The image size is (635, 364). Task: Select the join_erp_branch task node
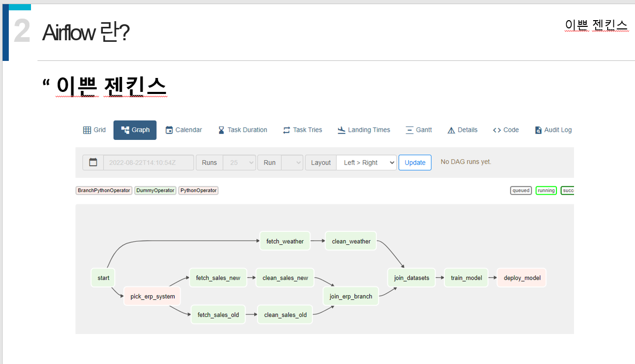pos(351,296)
